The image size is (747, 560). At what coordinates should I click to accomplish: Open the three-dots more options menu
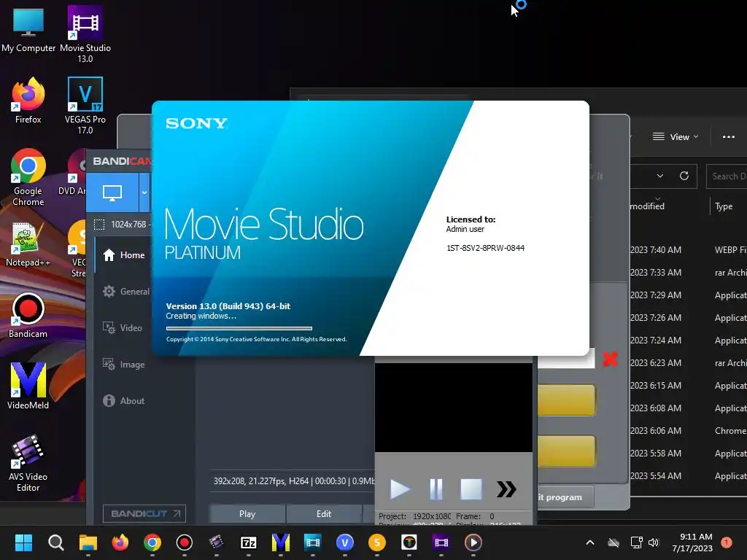pos(729,137)
